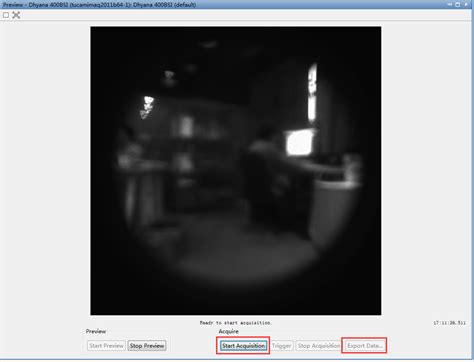Click the timestamp 17:11:38 text
Image resolution: width=474 pixels, height=362 pixels.
tap(449, 323)
